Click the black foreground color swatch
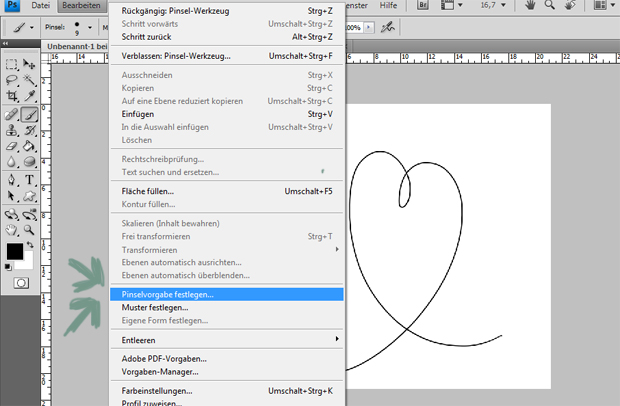Image resolution: width=620 pixels, height=406 pixels. coord(15,251)
